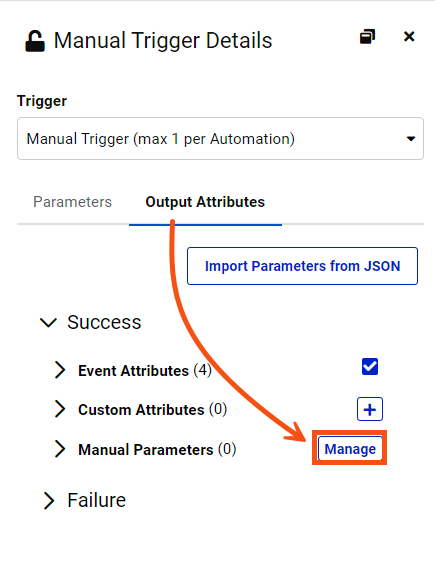Image resolution: width=435 pixels, height=585 pixels.
Task: Click the Failure section label
Action: click(97, 500)
